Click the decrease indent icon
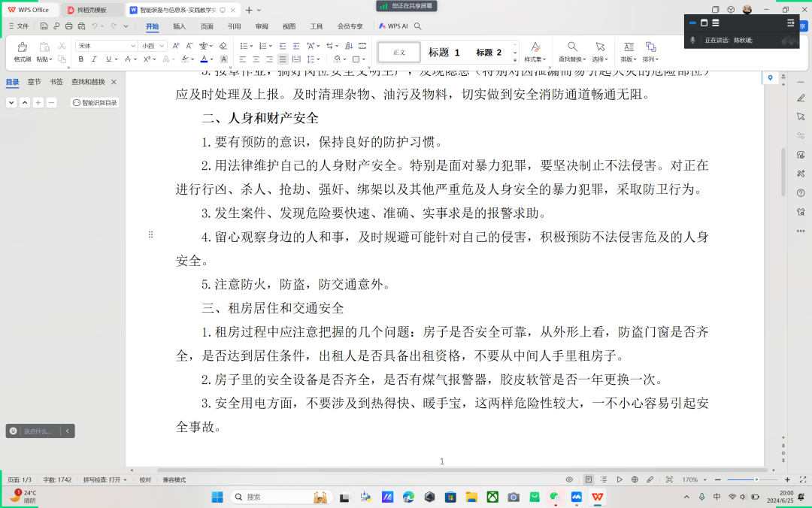812x508 pixels. (x=282, y=46)
